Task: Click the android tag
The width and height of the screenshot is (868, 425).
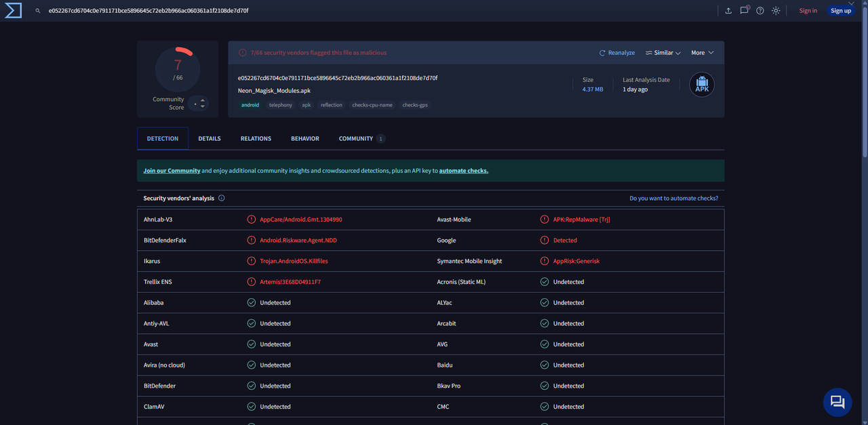Action: (x=250, y=105)
